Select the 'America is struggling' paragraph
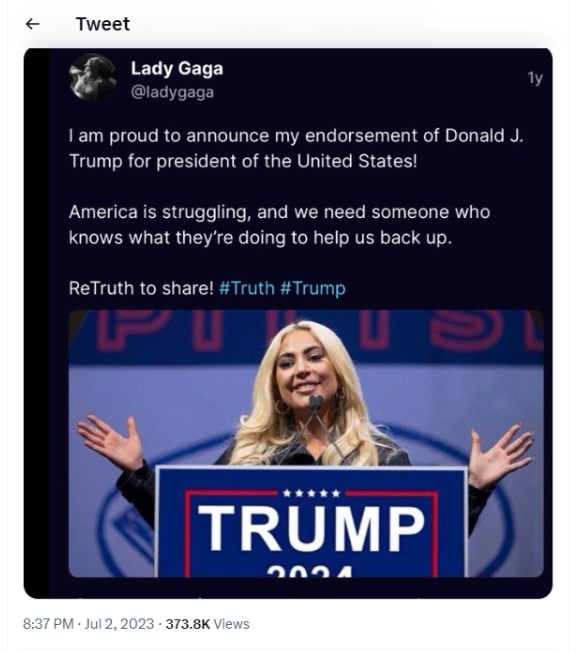 point(279,225)
